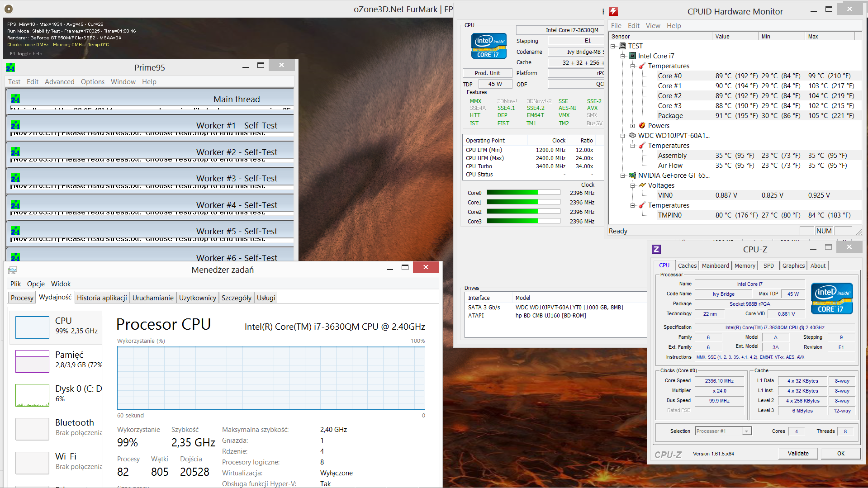Switch to the Mainboard tab in CPU-Z
This screenshot has width=868, height=488.
[x=715, y=265]
